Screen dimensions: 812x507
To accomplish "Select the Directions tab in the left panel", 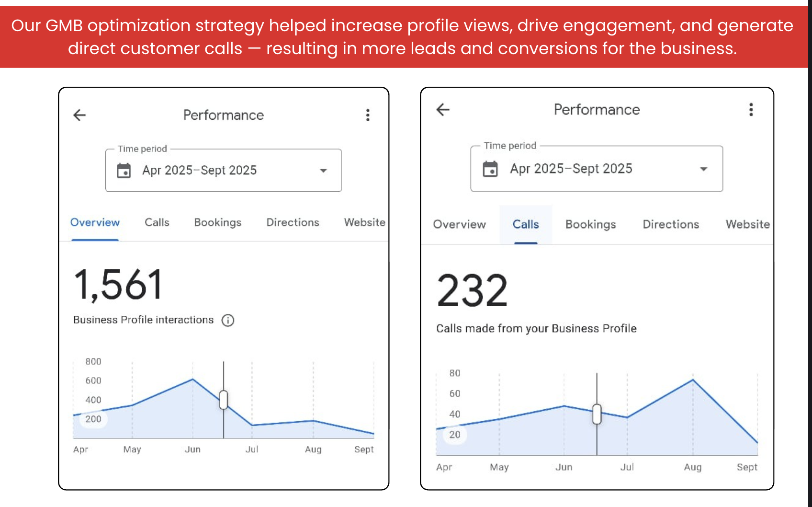I will (293, 222).
